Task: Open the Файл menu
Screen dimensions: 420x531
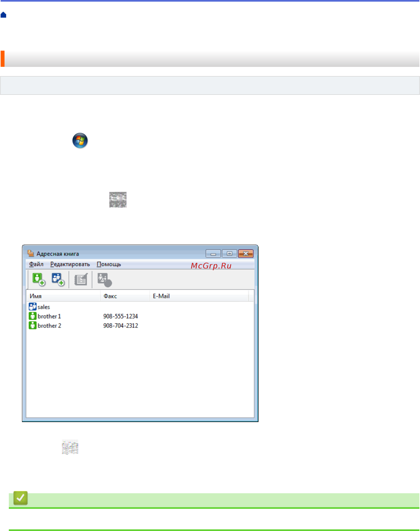Action: coord(36,264)
